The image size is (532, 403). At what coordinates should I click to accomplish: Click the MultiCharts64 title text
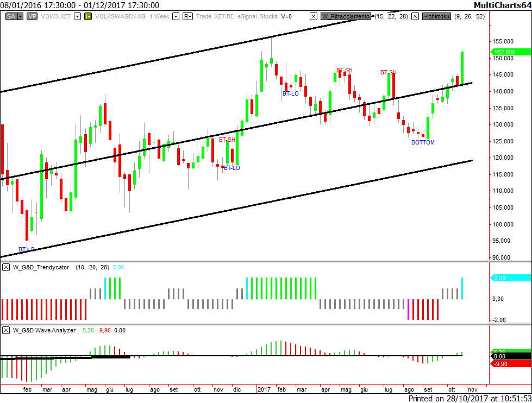tap(503, 5)
